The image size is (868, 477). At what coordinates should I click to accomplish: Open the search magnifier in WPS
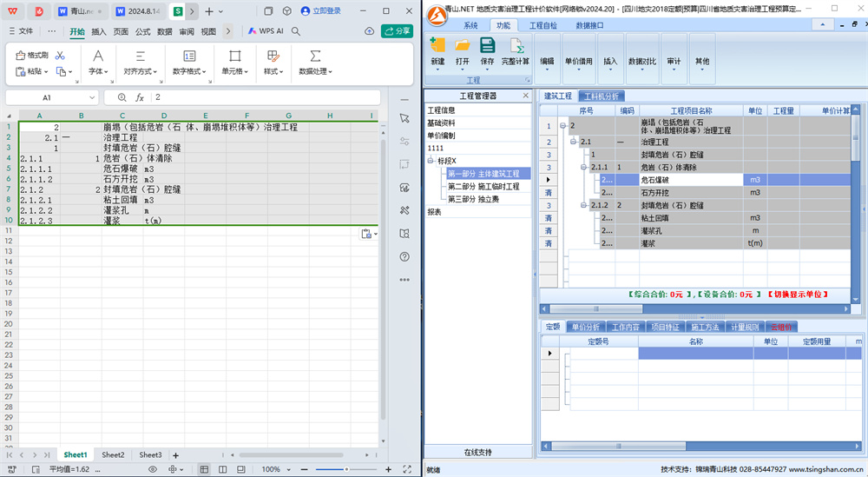[296, 31]
